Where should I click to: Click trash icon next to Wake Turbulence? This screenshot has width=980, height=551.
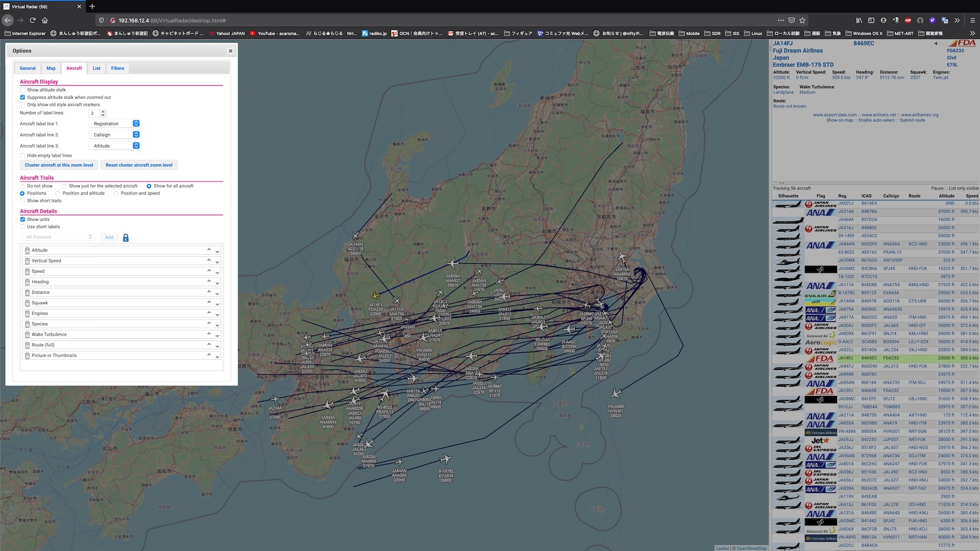[28, 335]
